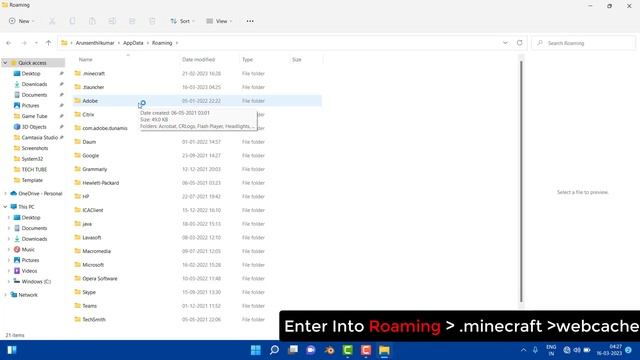Switch to File Explorer taskbar icon

coord(384,350)
